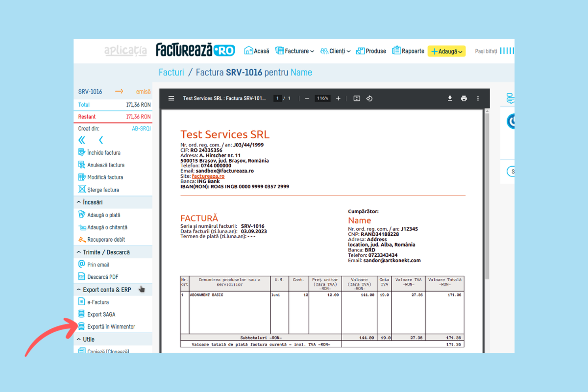Open PDF viewer sidebar hamburger menu
The image size is (588, 392).
(x=171, y=98)
